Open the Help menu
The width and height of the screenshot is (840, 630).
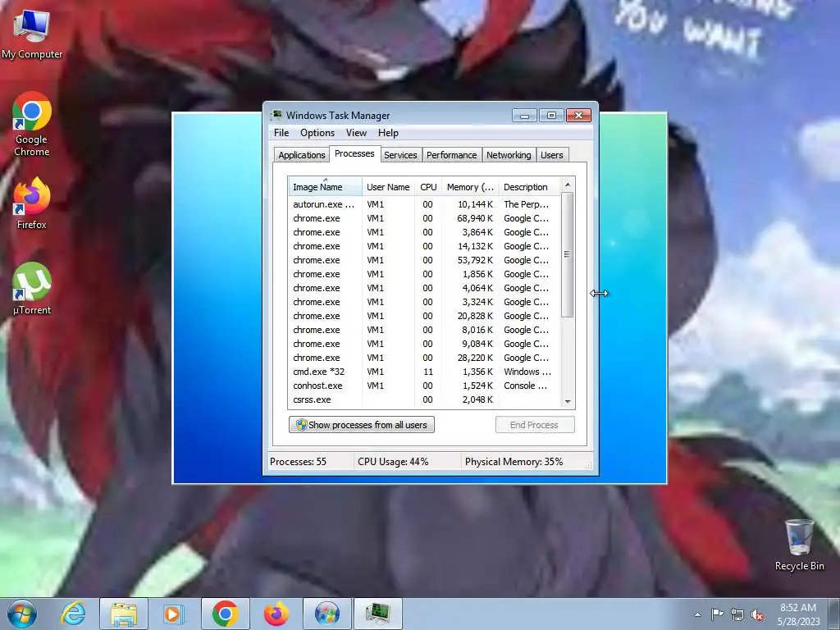[x=388, y=133]
